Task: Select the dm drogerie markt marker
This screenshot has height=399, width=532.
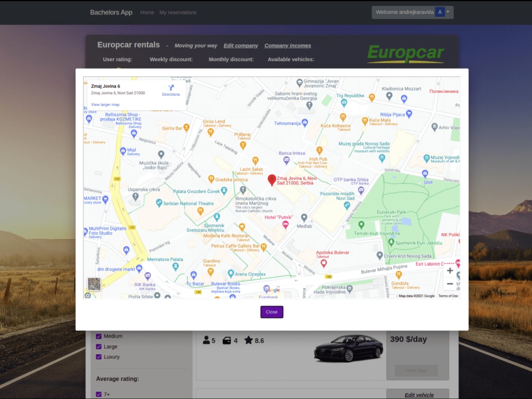Action: (139, 268)
